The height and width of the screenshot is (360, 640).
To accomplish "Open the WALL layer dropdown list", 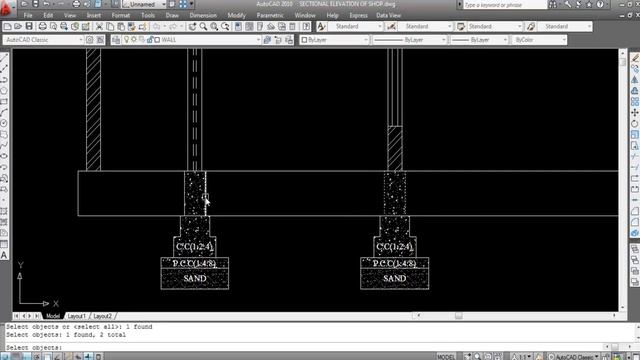I will pyautogui.click(x=192, y=40).
